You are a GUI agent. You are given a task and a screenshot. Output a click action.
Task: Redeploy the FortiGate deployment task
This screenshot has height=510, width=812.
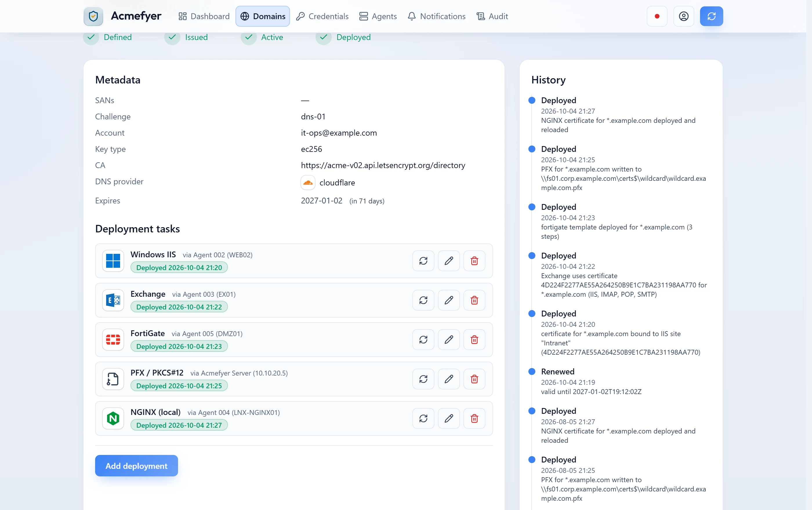point(423,340)
